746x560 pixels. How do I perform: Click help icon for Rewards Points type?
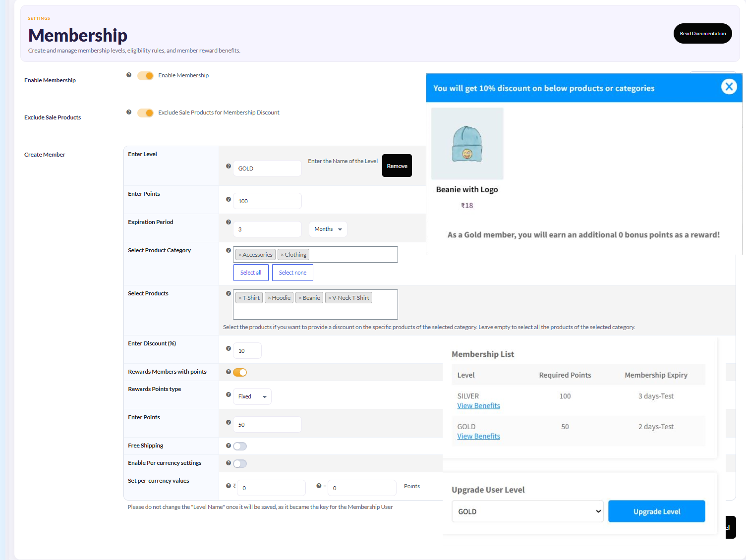click(229, 394)
